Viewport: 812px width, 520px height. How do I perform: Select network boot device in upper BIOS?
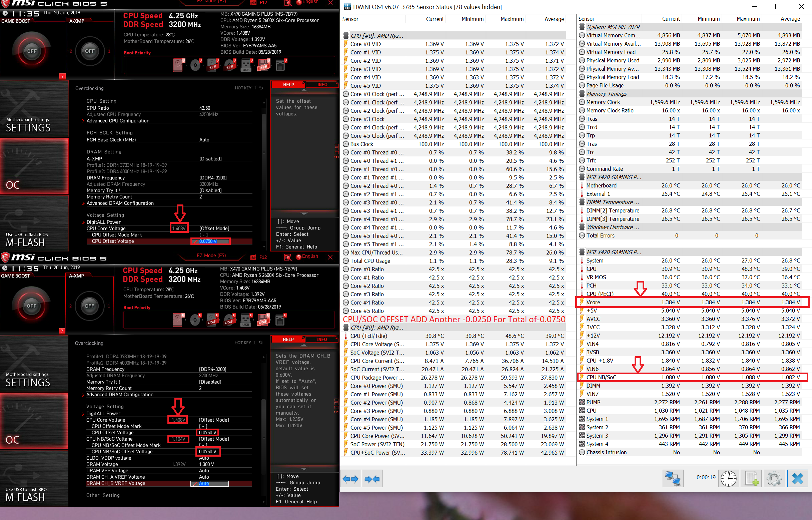(281, 65)
